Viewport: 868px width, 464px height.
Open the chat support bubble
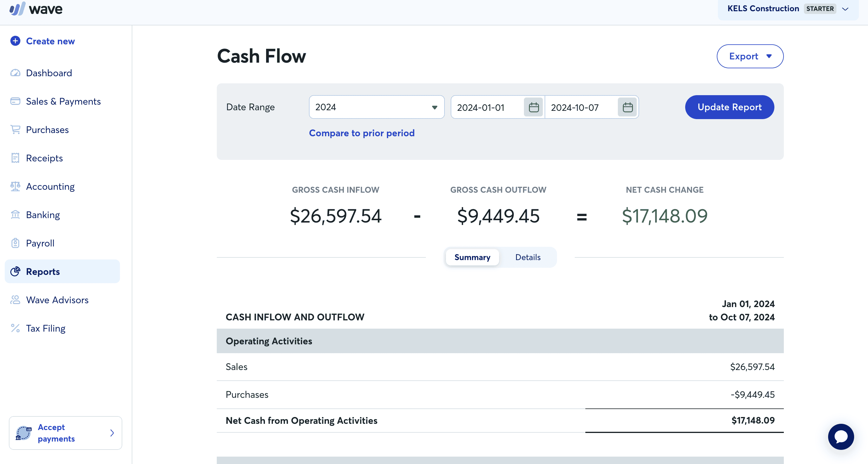[x=841, y=437]
